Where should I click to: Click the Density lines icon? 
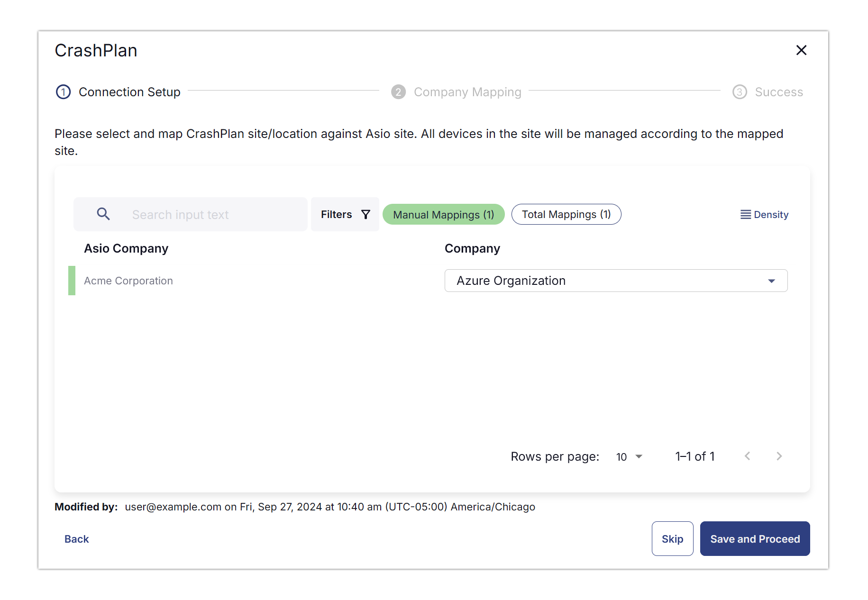point(746,215)
